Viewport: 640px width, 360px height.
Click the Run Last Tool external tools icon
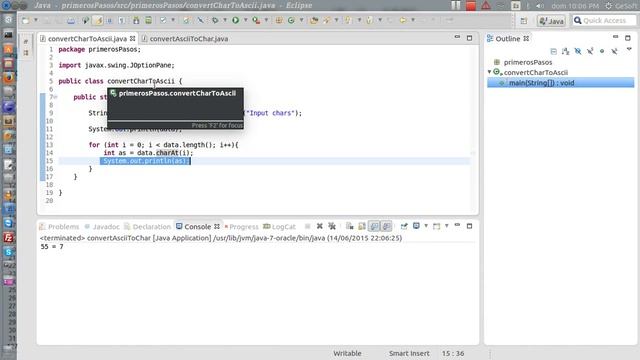pyautogui.click(x=256, y=20)
